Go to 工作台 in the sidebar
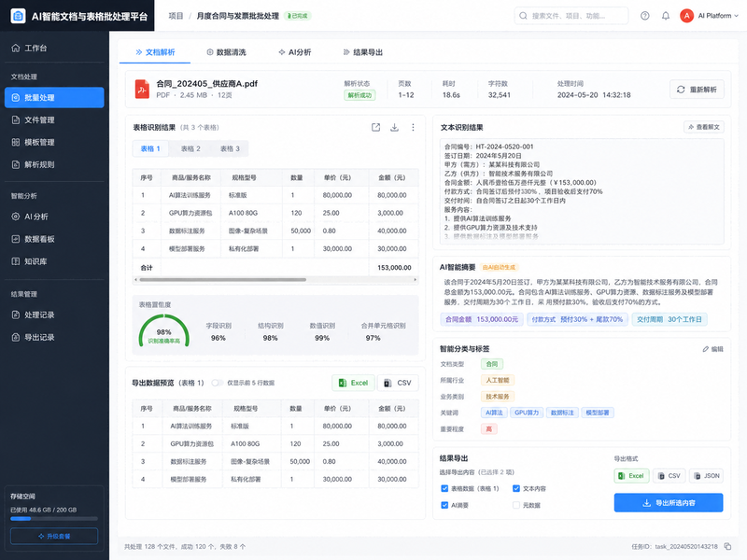The height and width of the screenshot is (560, 747). tap(54, 49)
